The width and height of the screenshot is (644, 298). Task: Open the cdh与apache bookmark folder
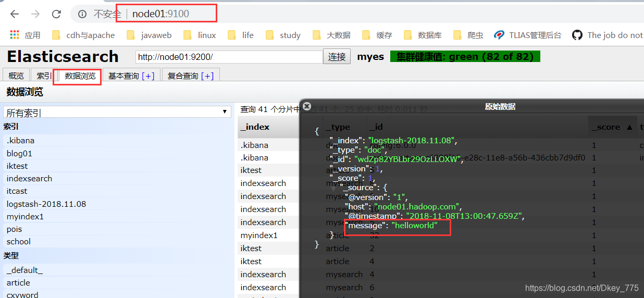point(83,35)
